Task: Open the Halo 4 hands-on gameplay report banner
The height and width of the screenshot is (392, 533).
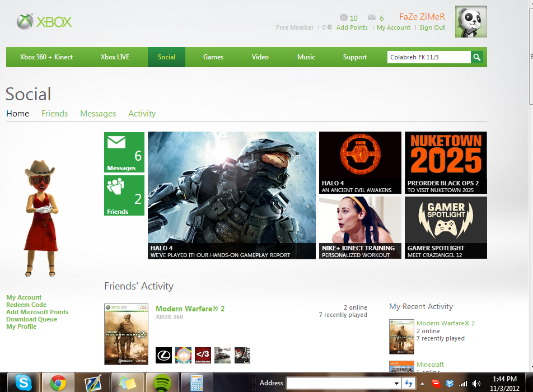Action: tap(231, 195)
